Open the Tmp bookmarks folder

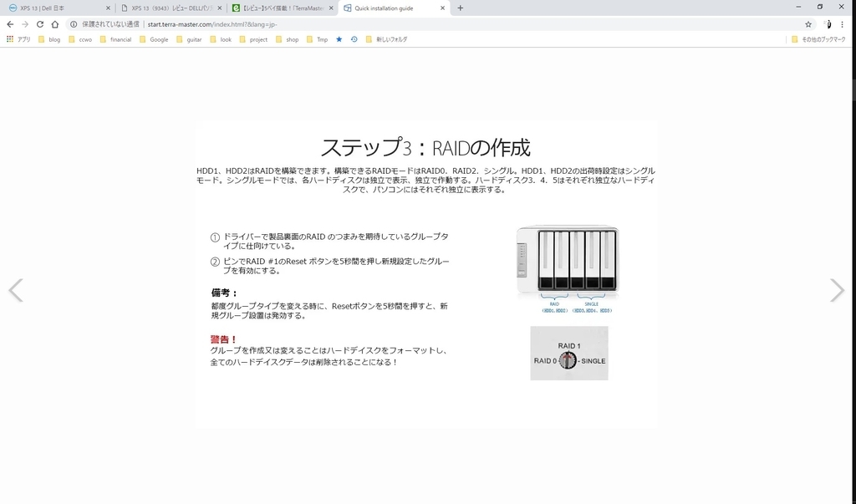pos(317,39)
